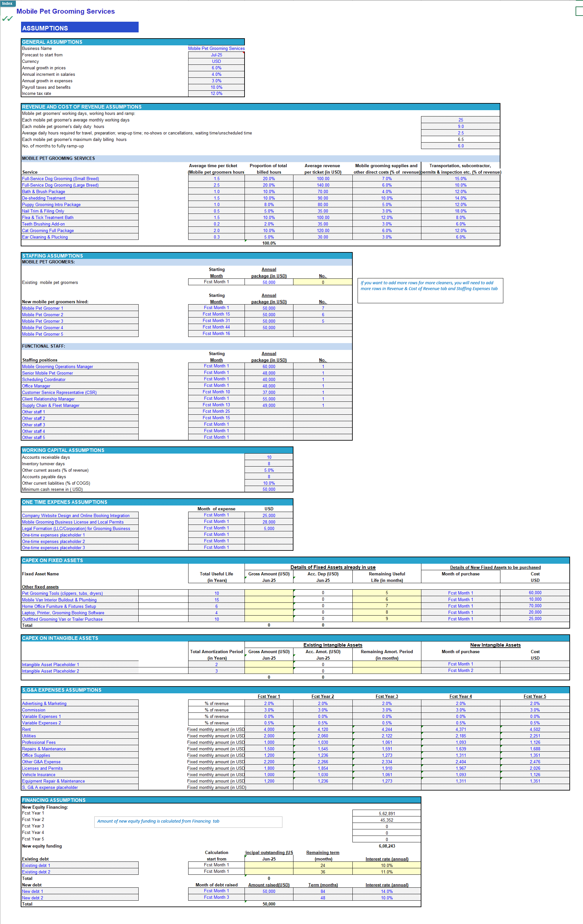Viewport: 583px width, 924px height.
Task: Select the Intangible Asset Placeholder 1 label
Action: coord(79,664)
